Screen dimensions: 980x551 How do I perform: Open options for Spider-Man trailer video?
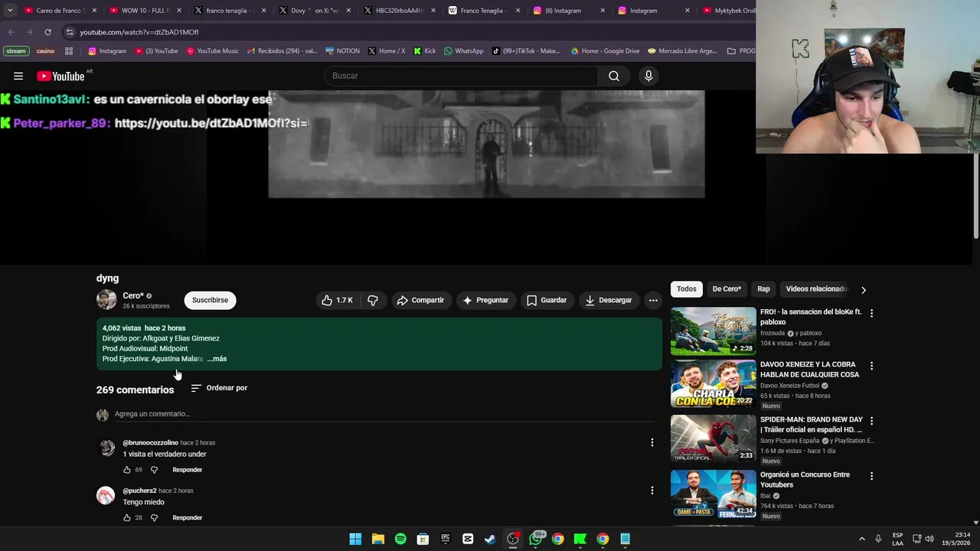click(x=871, y=421)
